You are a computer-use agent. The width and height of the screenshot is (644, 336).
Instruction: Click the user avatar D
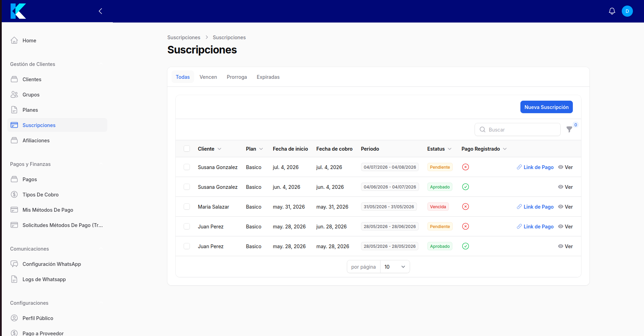tap(627, 11)
